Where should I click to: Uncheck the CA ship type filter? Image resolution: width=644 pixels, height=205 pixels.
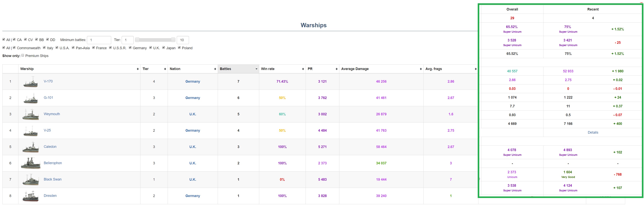[x=14, y=39]
